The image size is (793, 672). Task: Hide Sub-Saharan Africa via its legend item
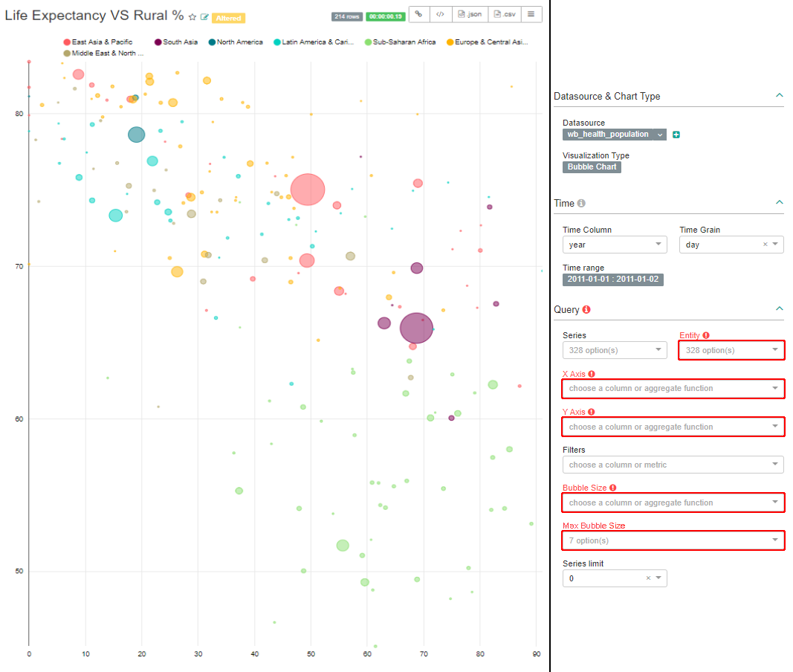coord(400,42)
